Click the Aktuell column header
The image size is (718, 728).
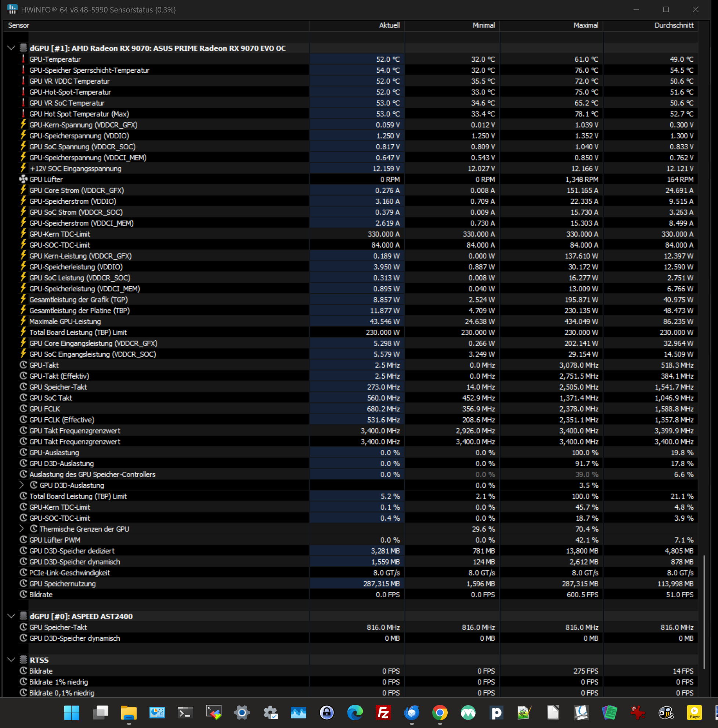coord(357,25)
